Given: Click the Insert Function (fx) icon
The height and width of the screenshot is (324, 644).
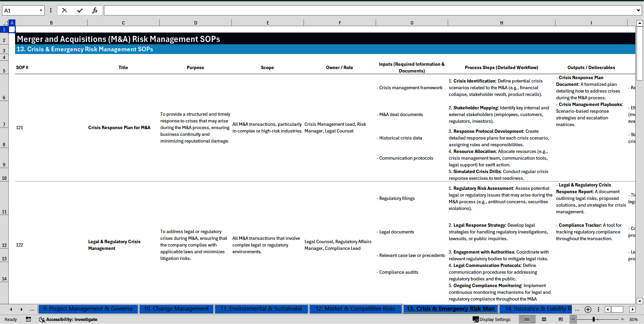Looking at the screenshot, I should pos(95,10).
